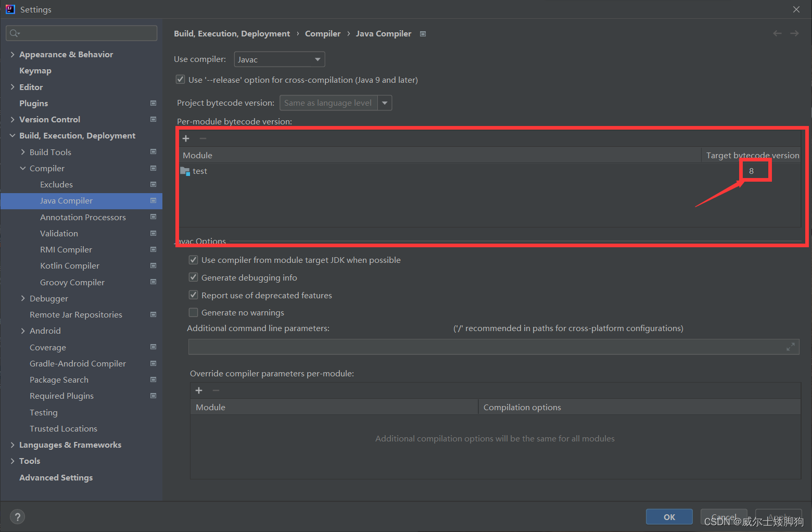Select Java Compiler in the tree
This screenshot has height=532, width=812.
tap(81, 200)
